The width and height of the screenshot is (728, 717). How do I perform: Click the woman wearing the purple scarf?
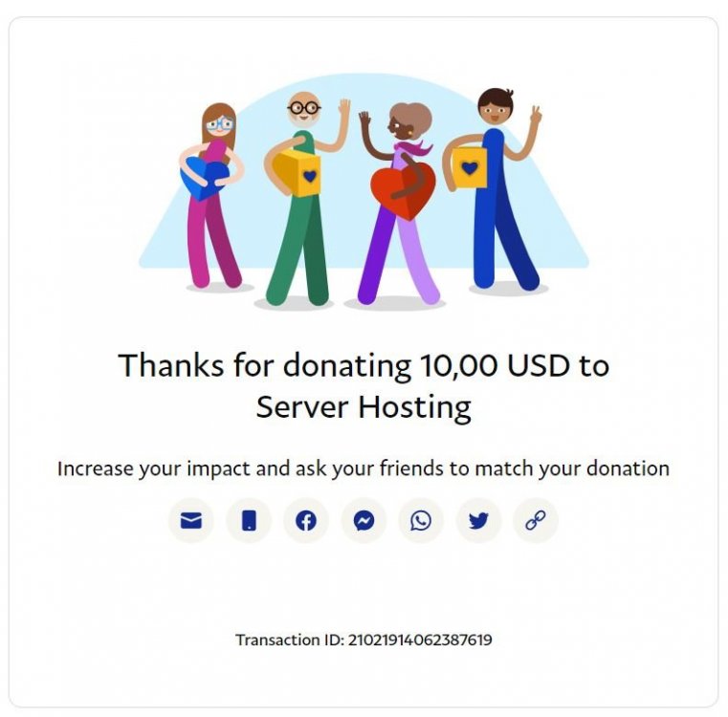(x=399, y=204)
